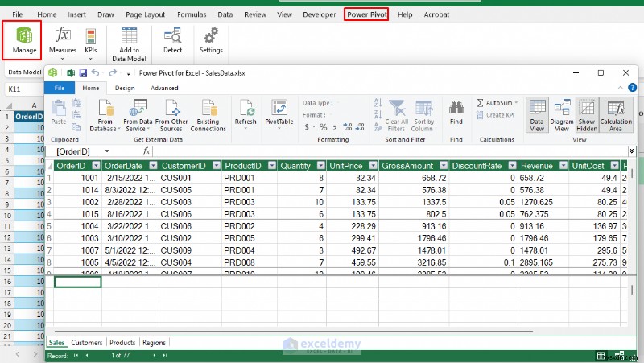Go to next record arrow
The height and width of the screenshot is (363, 644).
pos(154,355)
